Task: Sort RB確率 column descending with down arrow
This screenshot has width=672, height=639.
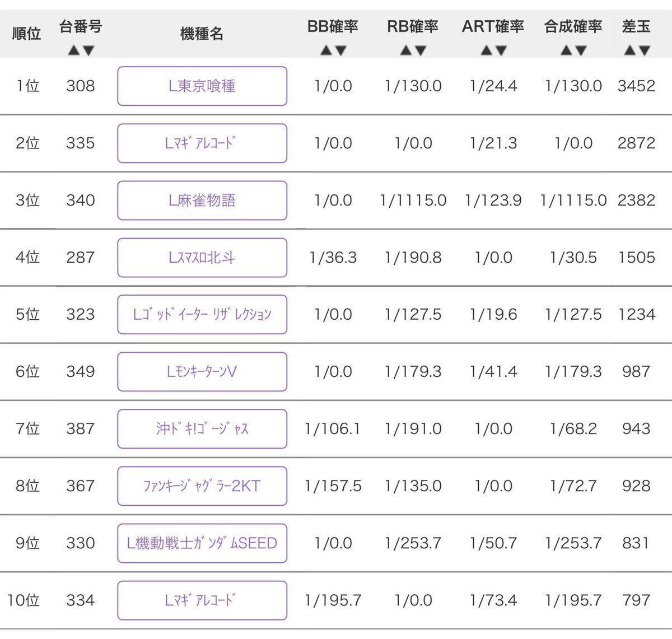Action: coord(421,50)
